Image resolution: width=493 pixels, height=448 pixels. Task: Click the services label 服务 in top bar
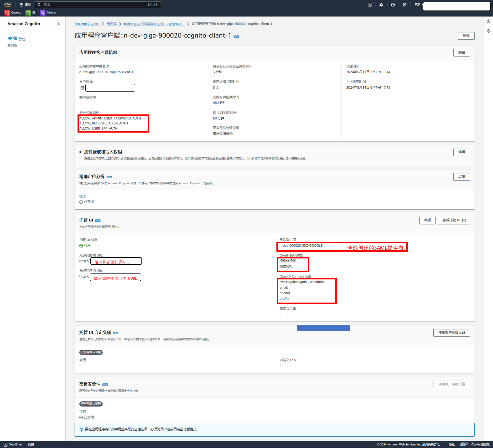click(28, 5)
